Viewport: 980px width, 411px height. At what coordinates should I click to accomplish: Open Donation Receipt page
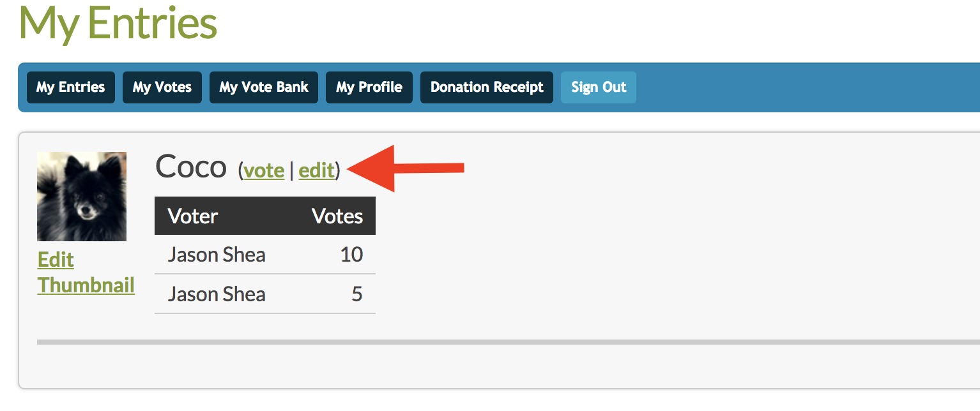pos(487,87)
